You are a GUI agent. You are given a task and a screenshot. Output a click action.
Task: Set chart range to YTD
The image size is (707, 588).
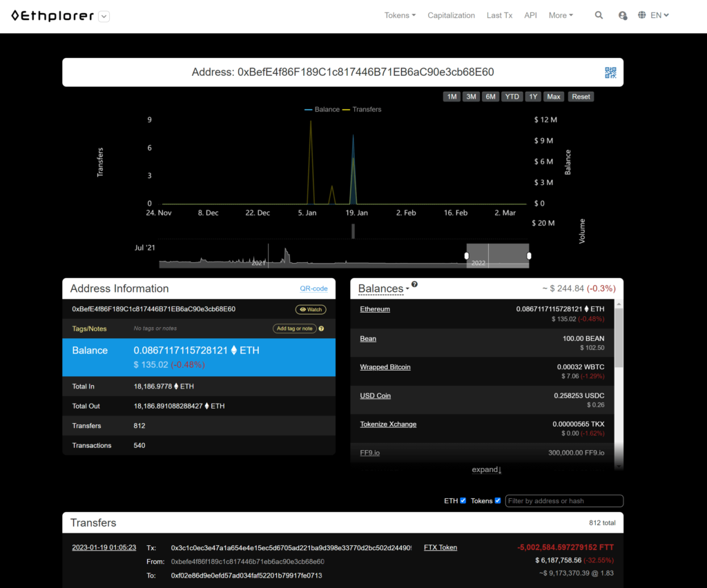pos(512,97)
